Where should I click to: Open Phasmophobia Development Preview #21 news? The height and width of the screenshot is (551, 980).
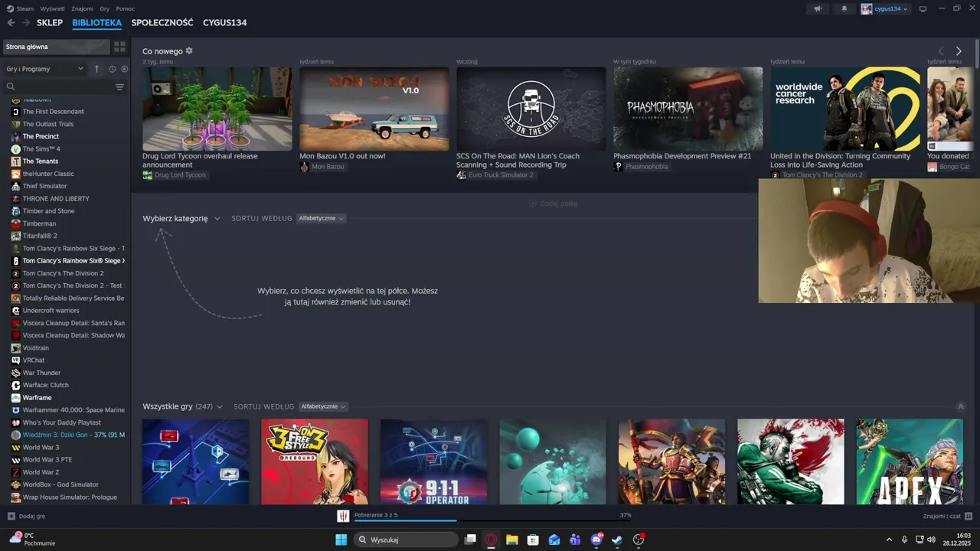pyautogui.click(x=688, y=109)
